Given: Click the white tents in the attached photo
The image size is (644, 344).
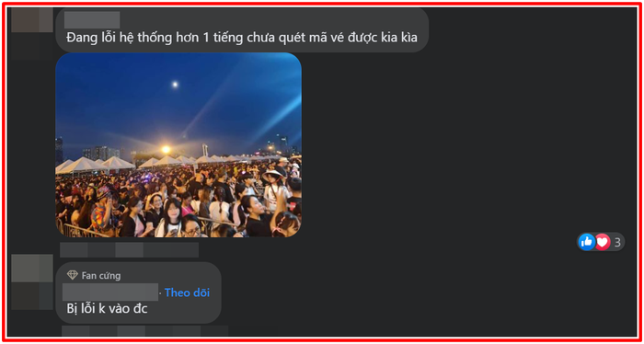Looking at the screenshot, I should click(x=97, y=165).
